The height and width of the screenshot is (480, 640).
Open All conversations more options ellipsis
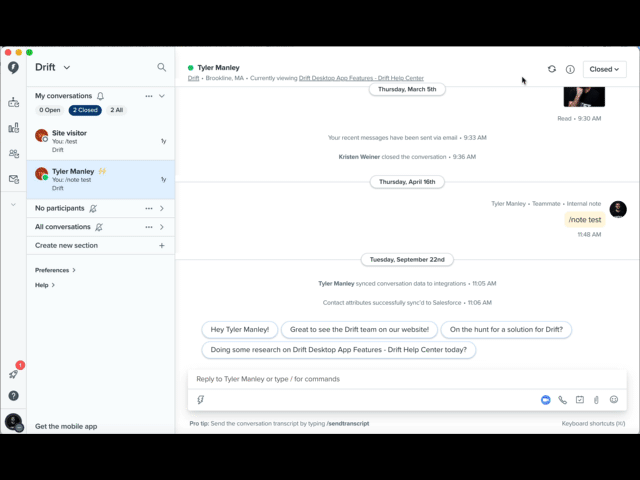pos(149,227)
